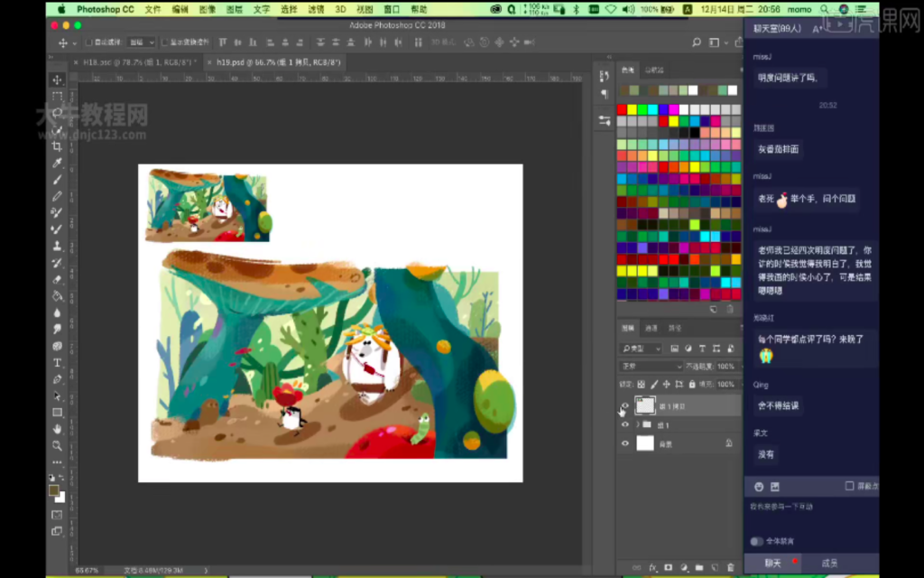
Task: Select the Type (T) tool
Action: pyautogui.click(x=57, y=363)
